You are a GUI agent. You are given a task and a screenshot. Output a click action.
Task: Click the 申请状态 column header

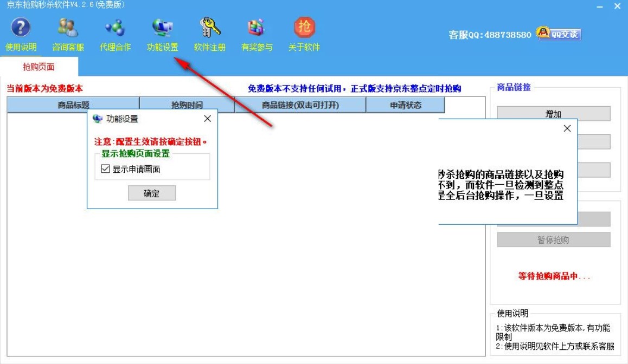coord(406,104)
